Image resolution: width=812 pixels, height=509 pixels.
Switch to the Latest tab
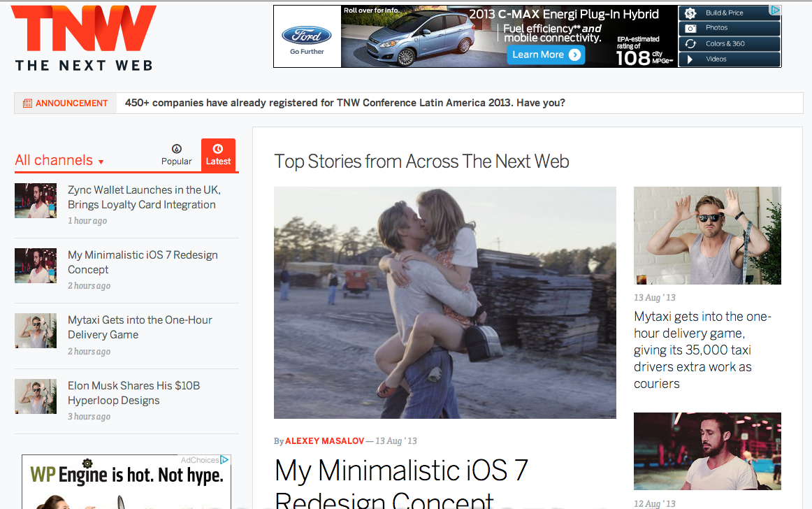tap(219, 155)
